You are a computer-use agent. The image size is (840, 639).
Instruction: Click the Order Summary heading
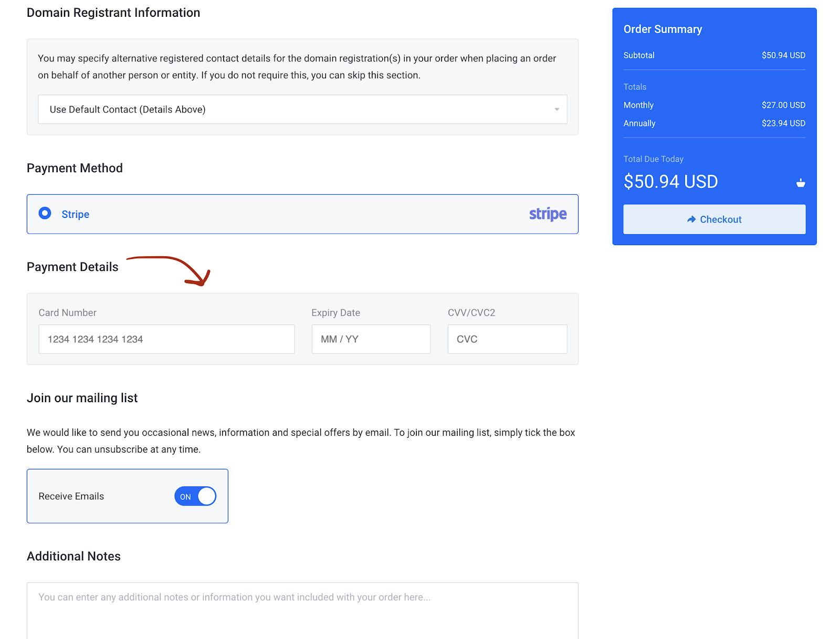point(663,29)
